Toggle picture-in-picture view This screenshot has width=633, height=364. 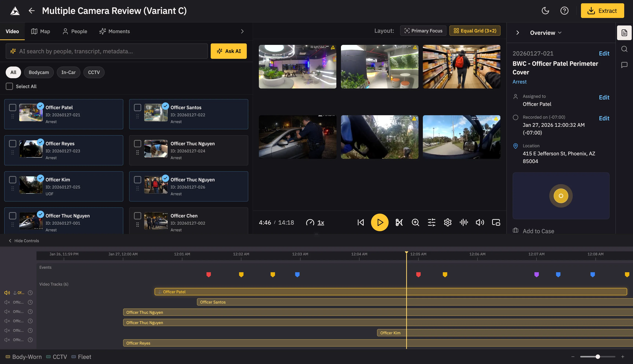click(x=496, y=222)
